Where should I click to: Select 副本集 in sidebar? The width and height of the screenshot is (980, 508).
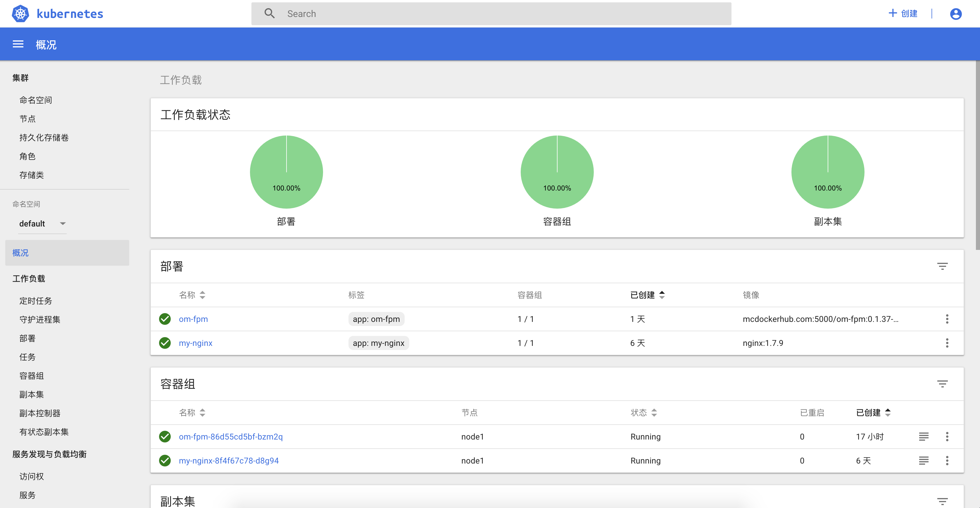point(32,394)
